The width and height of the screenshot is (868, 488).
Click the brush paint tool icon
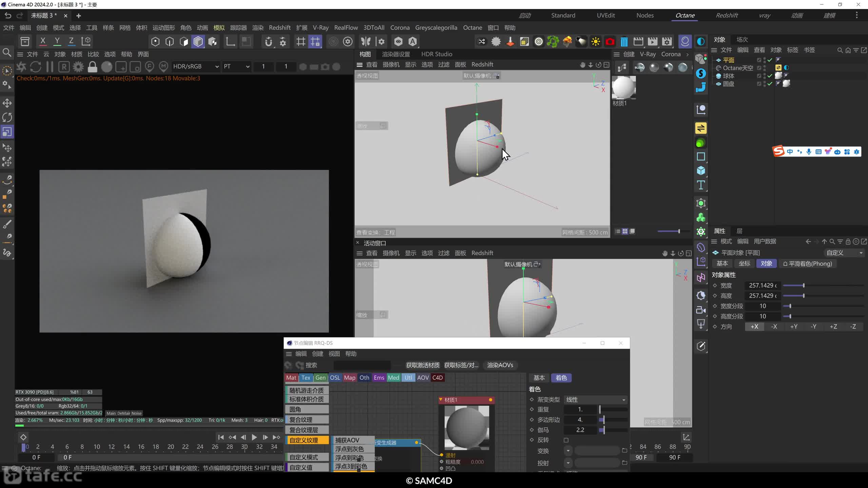click(7, 224)
